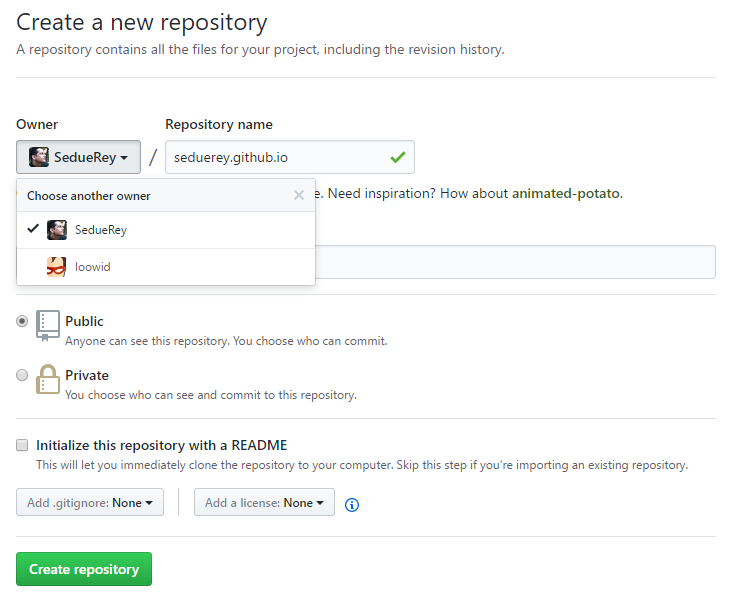This screenshot has height=613, width=740.
Task: Click the Private label text
Action: pyautogui.click(x=87, y=375)
